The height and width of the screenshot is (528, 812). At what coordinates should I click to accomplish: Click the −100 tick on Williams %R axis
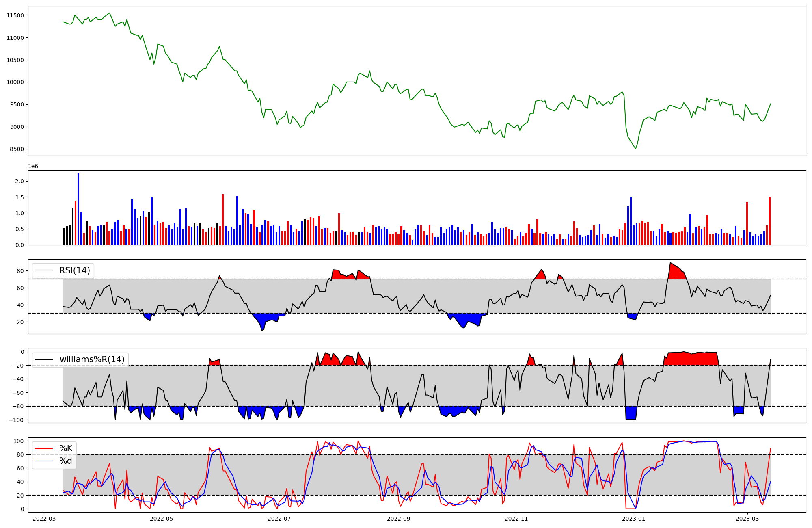(15, 420)
